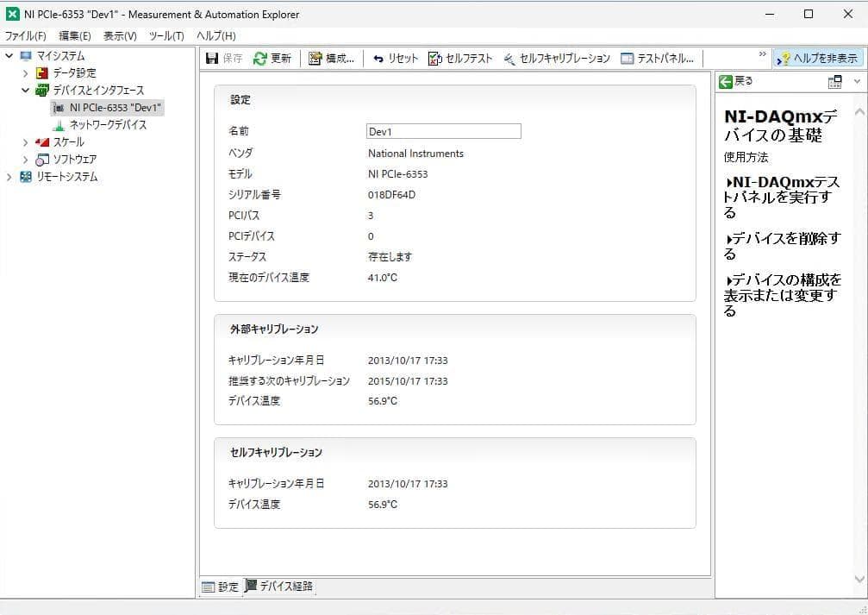868x615 pixels.
Task: Run セルフテスト from the toolbar
Action: click(x=435, y=59)
